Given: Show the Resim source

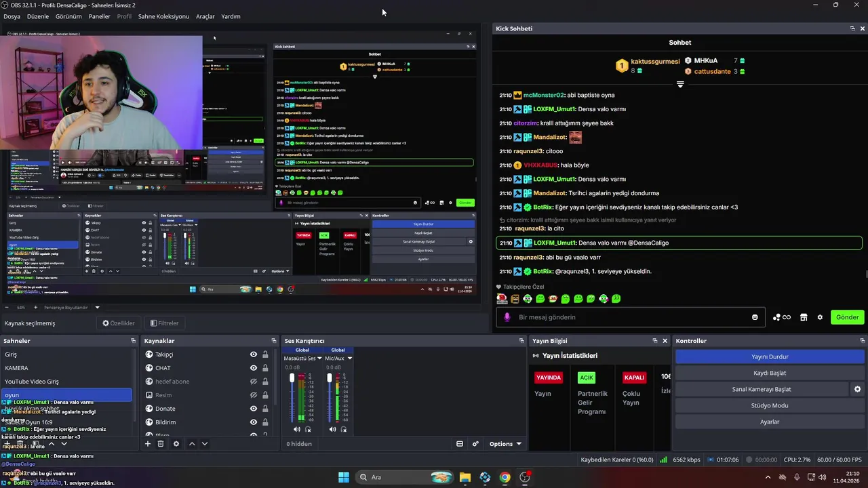Looking at the screenshot, I should coord(254,395).
